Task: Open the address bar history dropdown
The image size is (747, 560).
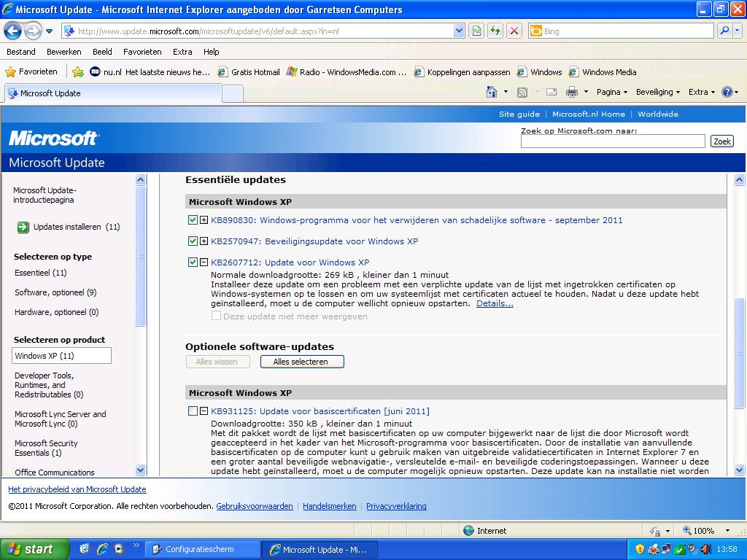Action: coord(459,31)
